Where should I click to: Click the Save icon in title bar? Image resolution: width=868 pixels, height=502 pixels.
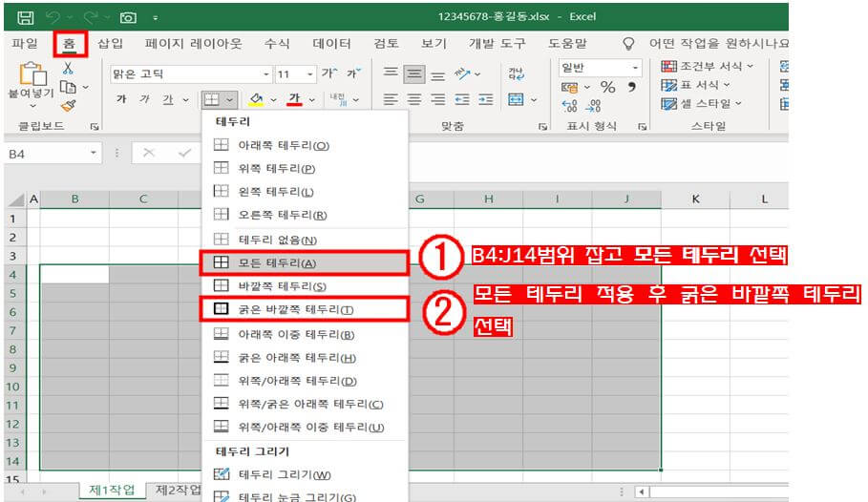click(25, 18)
